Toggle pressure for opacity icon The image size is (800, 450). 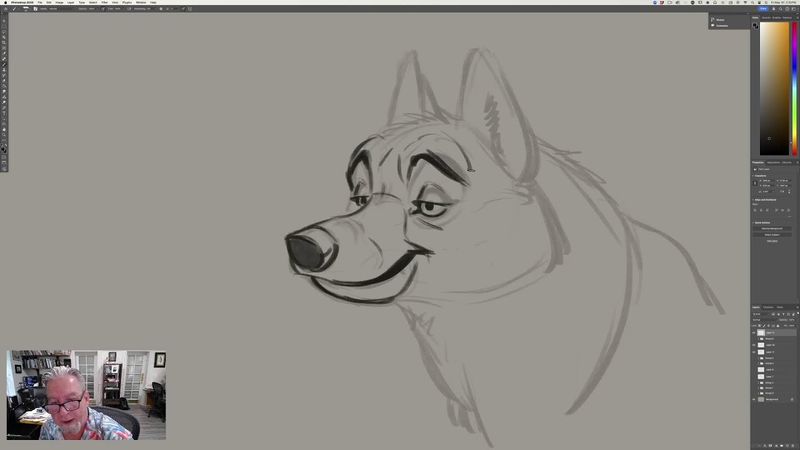tap(103, 9)
